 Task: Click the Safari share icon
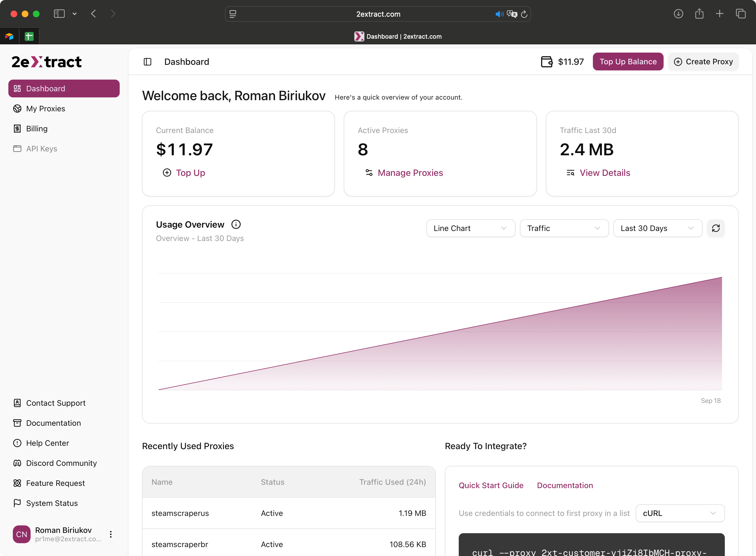coord(699,14)
